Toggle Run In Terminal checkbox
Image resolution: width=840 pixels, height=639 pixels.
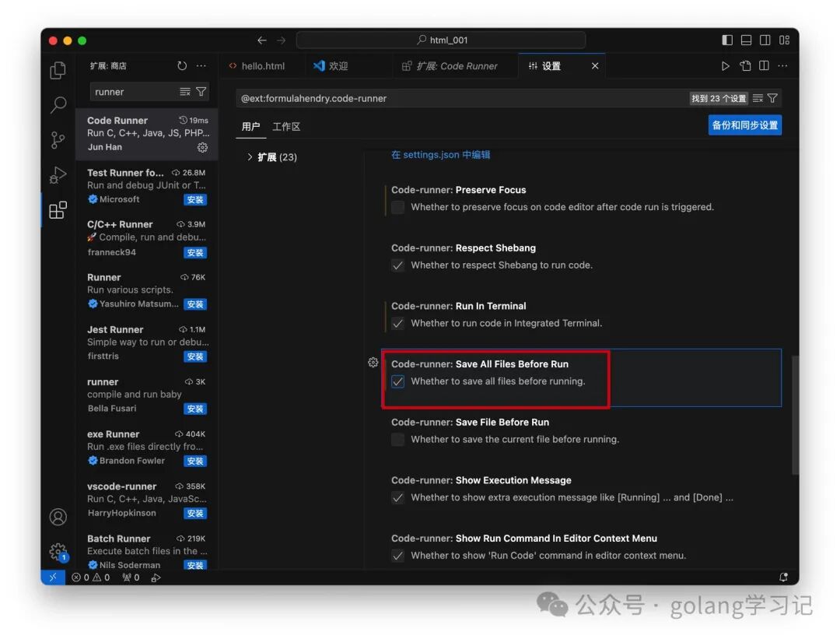tap(398, 323)
